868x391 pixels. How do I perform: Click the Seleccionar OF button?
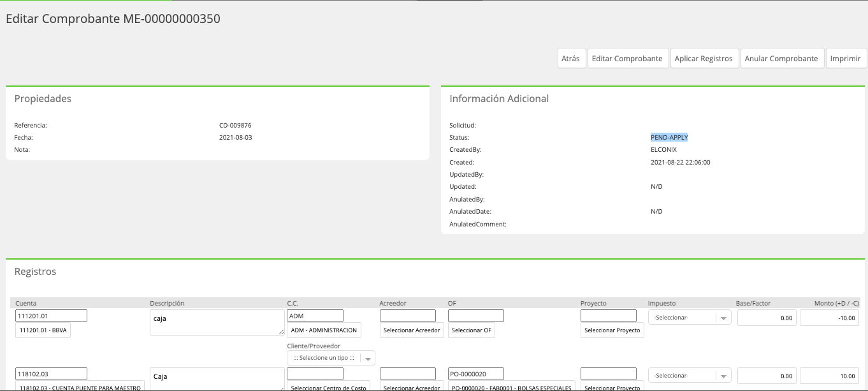point(472,330)
